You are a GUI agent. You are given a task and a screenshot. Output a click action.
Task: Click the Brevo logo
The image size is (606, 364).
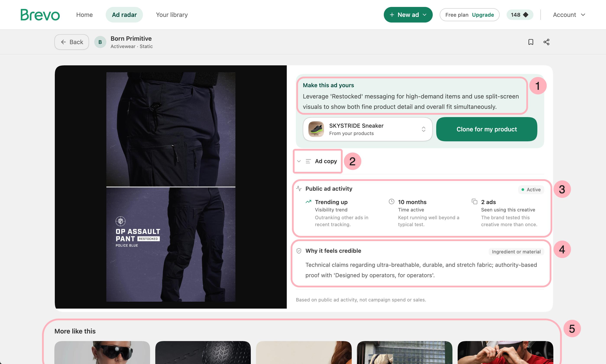click(x=40, y=15)
